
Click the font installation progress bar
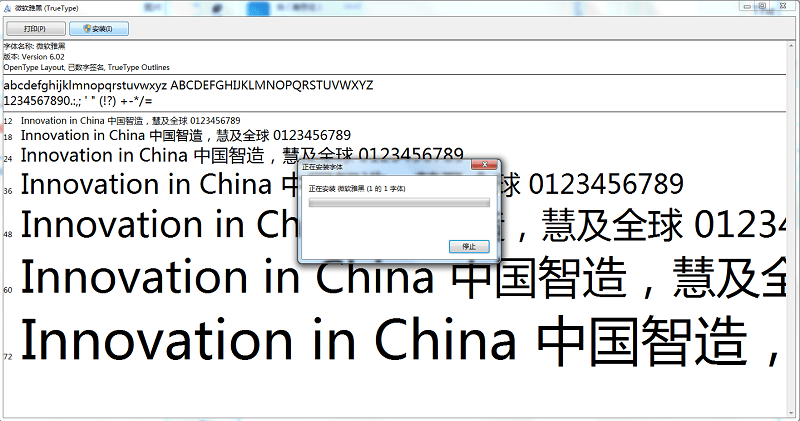point(399,203)
